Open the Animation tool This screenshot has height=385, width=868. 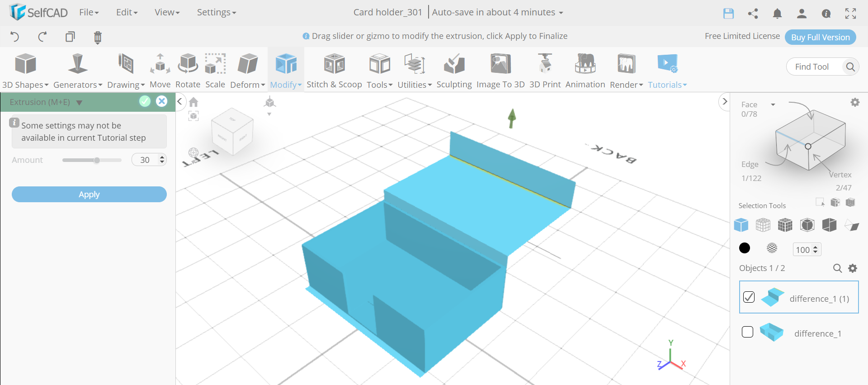(x=585, y=71)
